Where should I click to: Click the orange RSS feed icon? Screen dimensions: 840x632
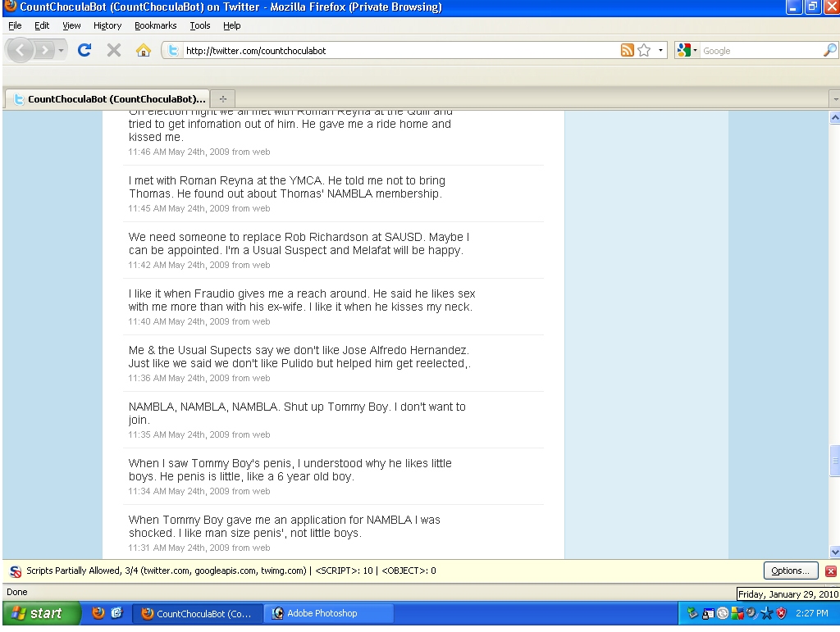(628, 51)
